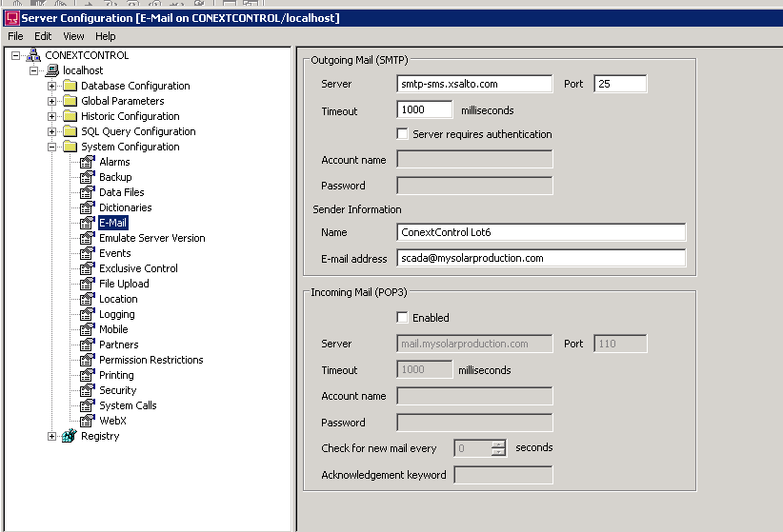Click the Security settings icon
This screenshot has height=532, width=783.
pos(88,390)
